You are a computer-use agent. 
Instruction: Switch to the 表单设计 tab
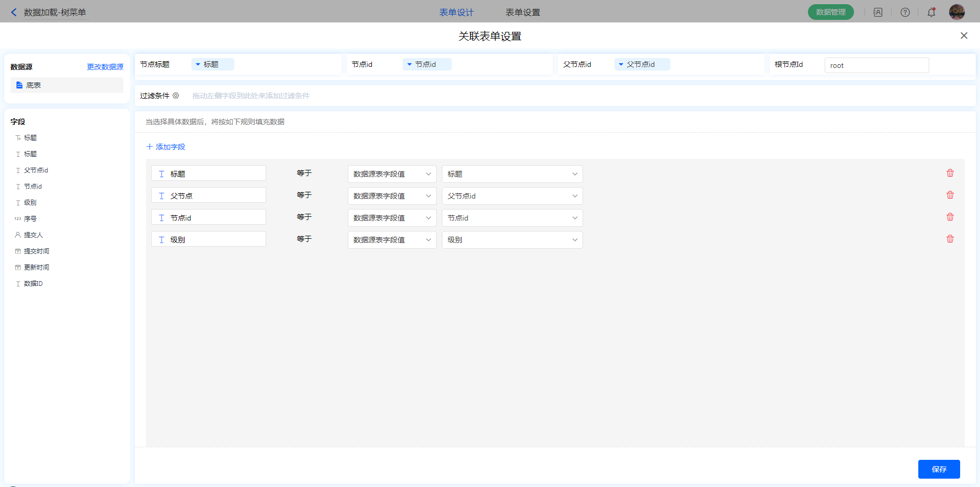pyautogui.click(x=456, y=12)
